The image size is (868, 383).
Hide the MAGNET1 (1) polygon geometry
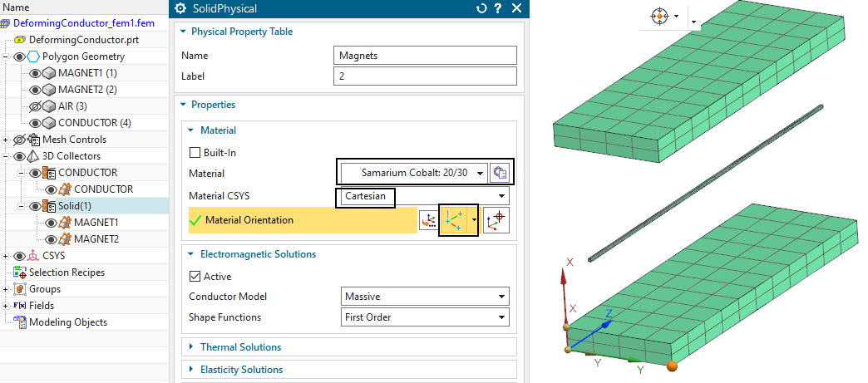(x=36, y=73)
